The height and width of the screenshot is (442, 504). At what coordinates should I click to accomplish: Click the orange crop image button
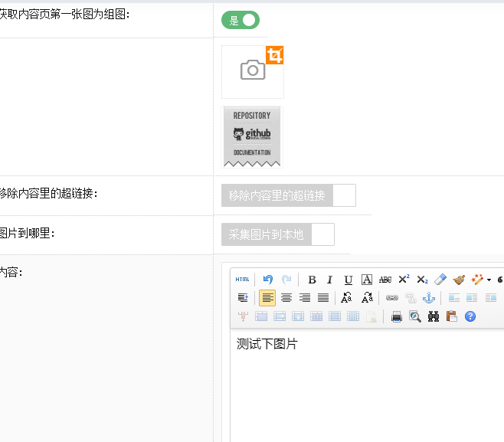click(x=275, y=54)
